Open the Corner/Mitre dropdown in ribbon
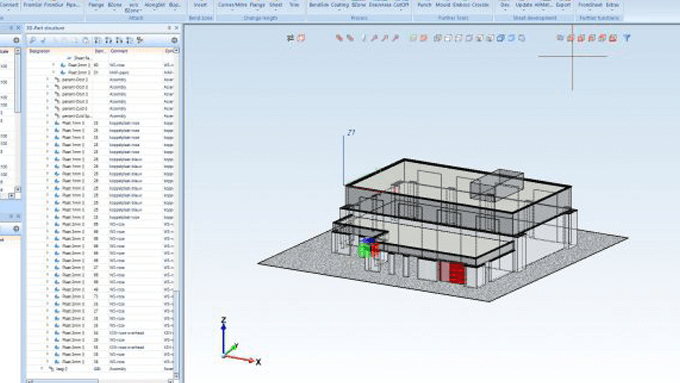This screenshot has height=383, width=680. pyautogui.click(x=232, y=6)
